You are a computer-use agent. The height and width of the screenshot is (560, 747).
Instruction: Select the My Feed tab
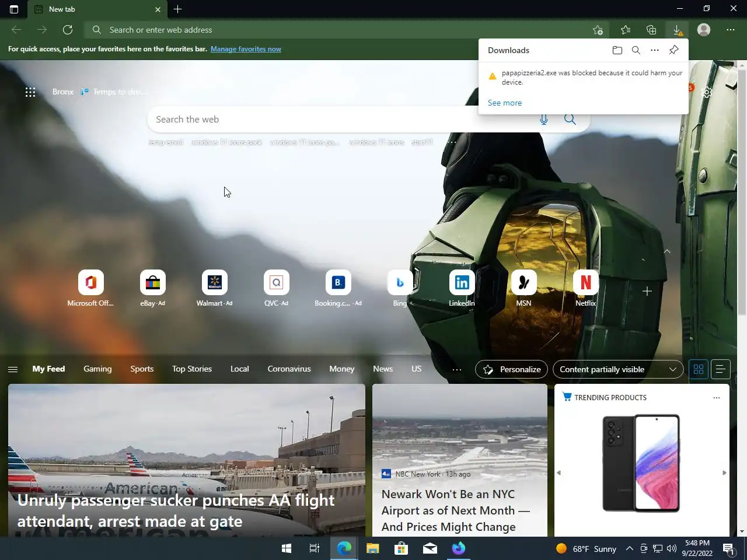pyautogui.click(x=48, y=369)
